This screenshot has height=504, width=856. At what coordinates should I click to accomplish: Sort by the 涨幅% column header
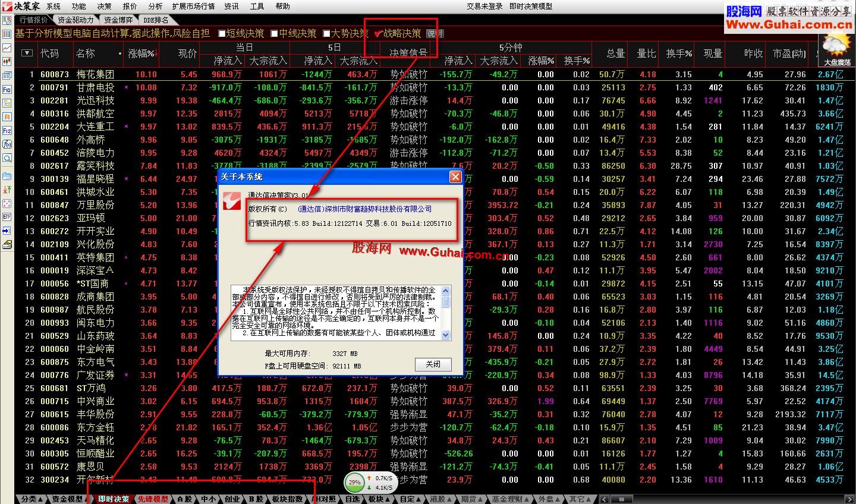pos(141,53)
